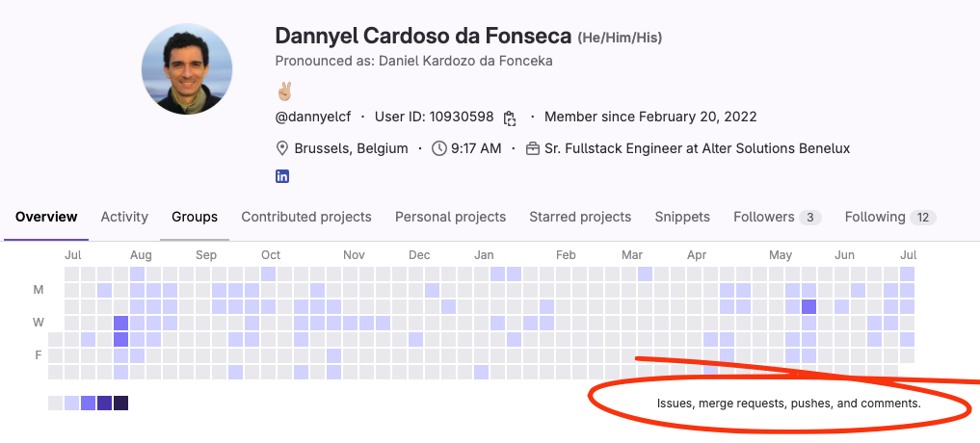980x443 pixels.
Task: Open the LinkedIn profile icon
Action: (x=282, y=176)
